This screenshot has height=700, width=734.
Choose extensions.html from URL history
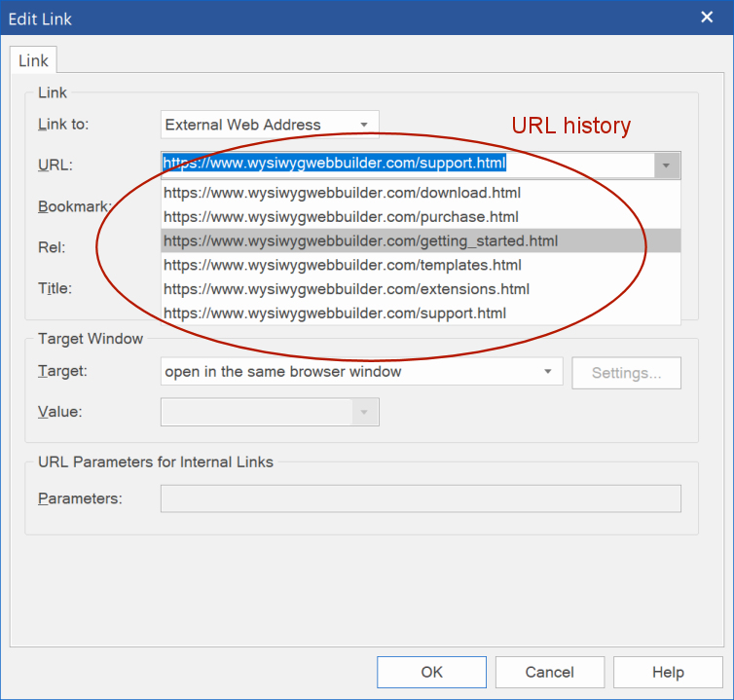coord(421,289)
